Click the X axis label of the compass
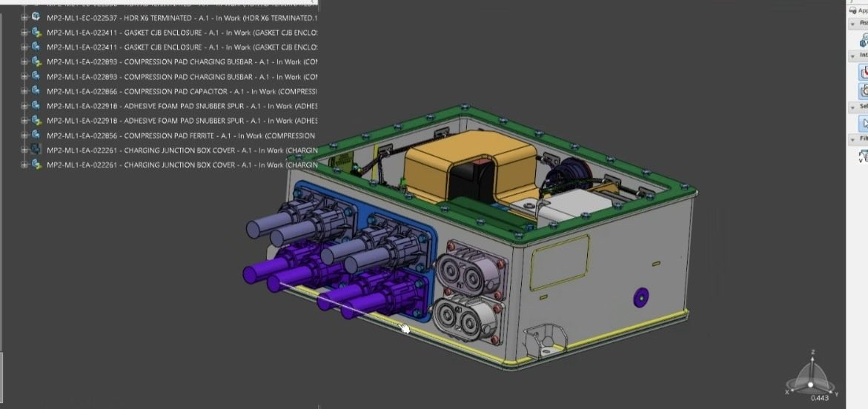 [x=787, y=392]
